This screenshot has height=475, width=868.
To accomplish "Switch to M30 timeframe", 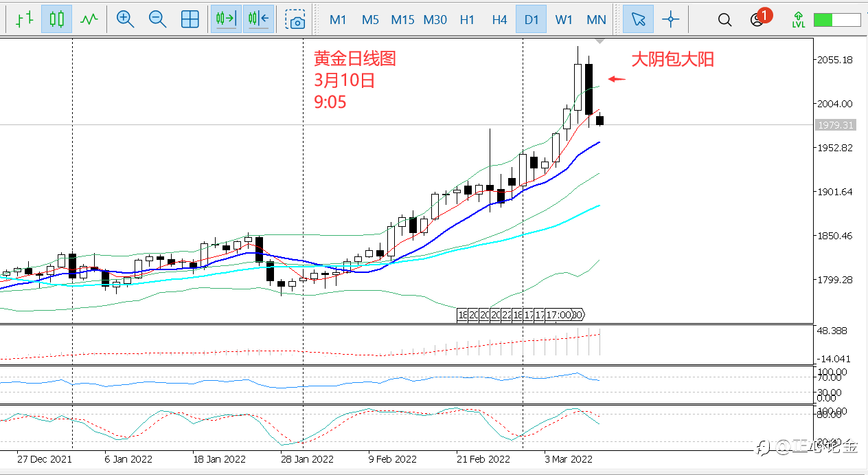I will (435, 19).
